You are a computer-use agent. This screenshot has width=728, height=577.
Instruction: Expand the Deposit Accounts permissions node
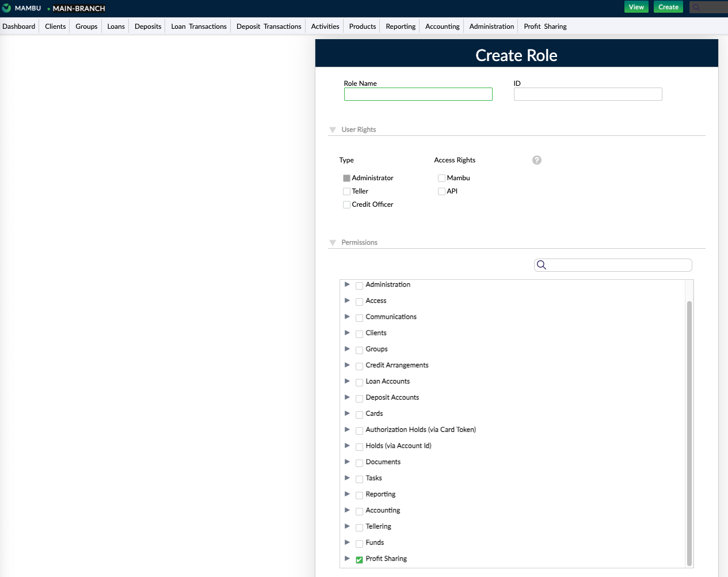point(347,397)
